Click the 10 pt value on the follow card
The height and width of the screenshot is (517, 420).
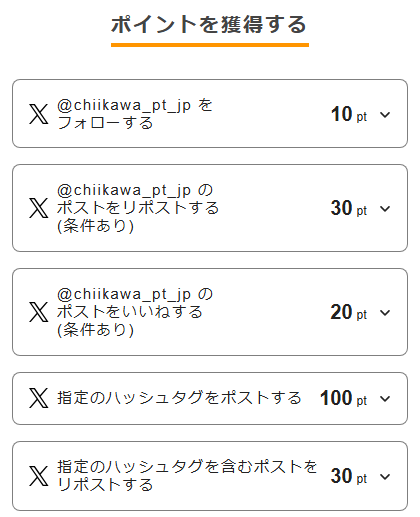[349, 114]
